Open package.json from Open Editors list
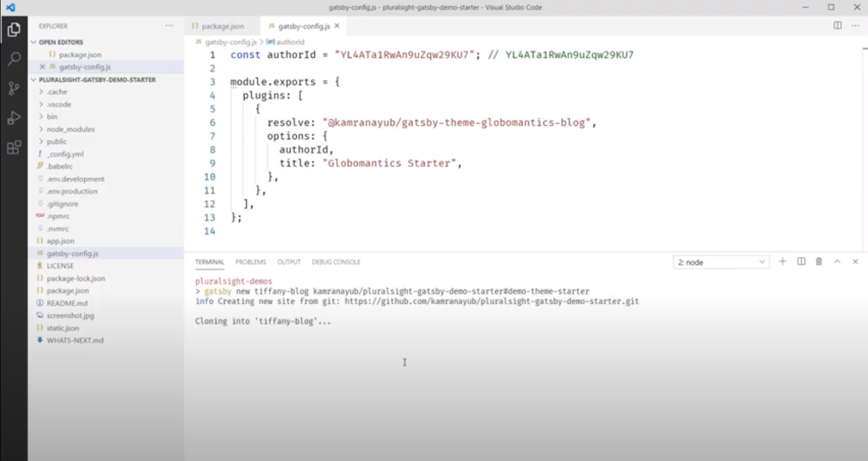 point(80,54)
